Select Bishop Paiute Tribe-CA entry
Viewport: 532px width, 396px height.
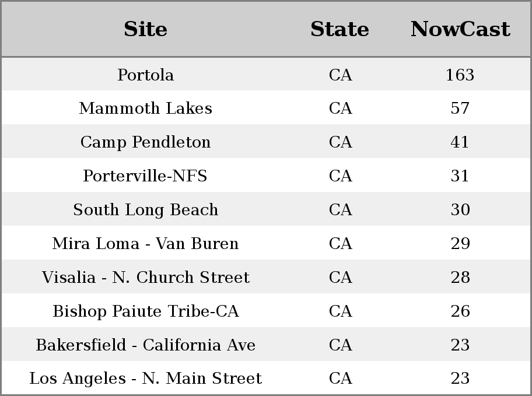click(x=146, y=311)
